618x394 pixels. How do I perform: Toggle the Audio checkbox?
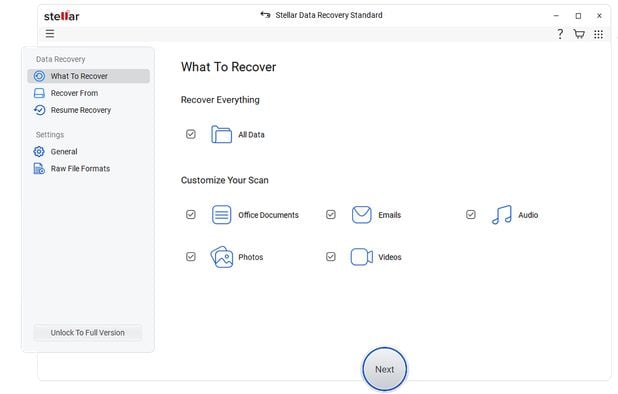coord(471,215)
